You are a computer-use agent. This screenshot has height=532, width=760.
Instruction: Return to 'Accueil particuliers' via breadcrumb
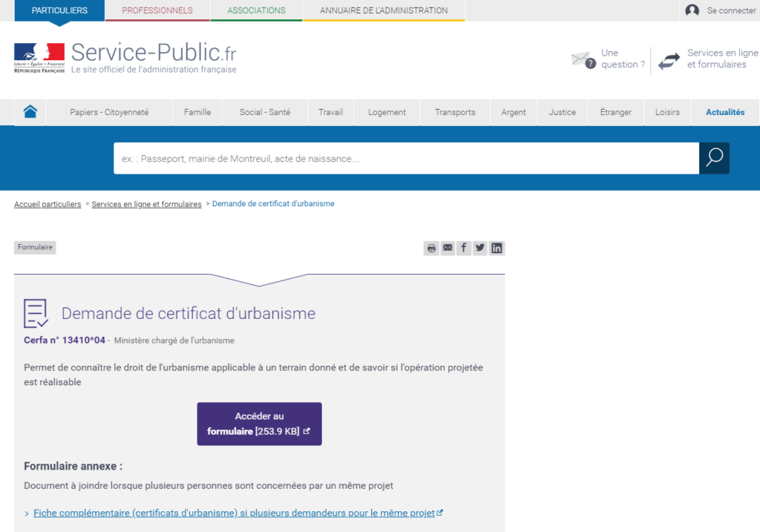(x=47, y=203)
